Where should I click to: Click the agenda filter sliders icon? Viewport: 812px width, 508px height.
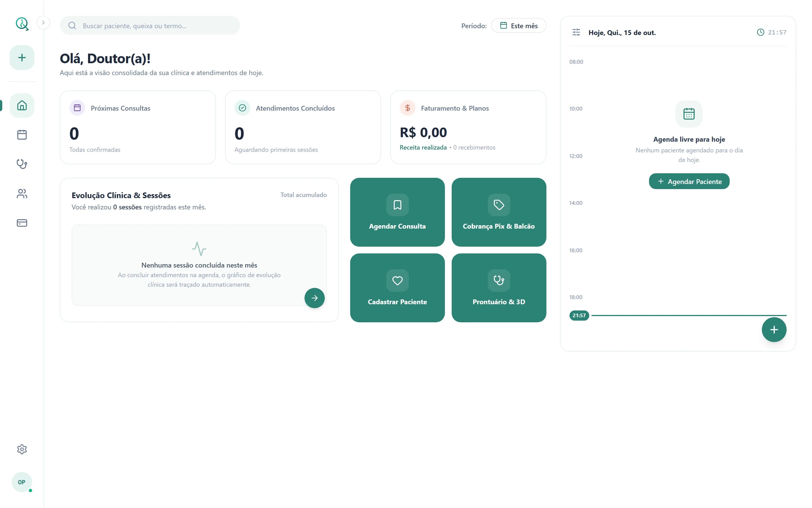tap(576, 32)
